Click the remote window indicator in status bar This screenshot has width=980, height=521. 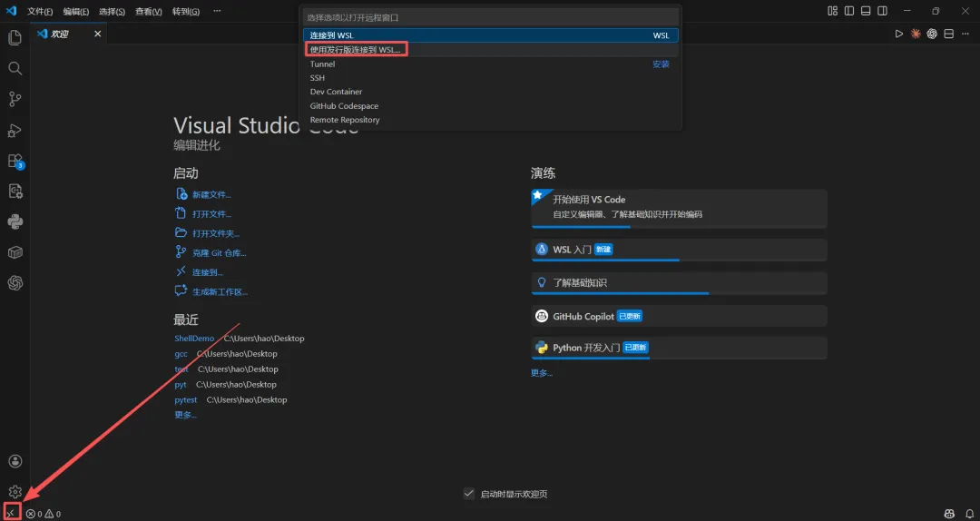coord(10,514)
